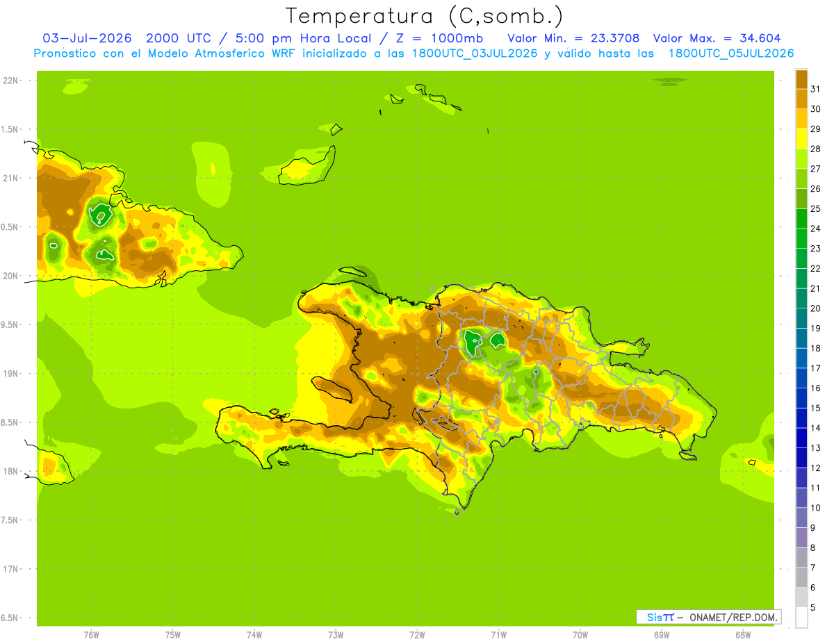Click "Valor Max. = 34.604" text
Viewport: 834px width, 644px height.
point(717,38)
